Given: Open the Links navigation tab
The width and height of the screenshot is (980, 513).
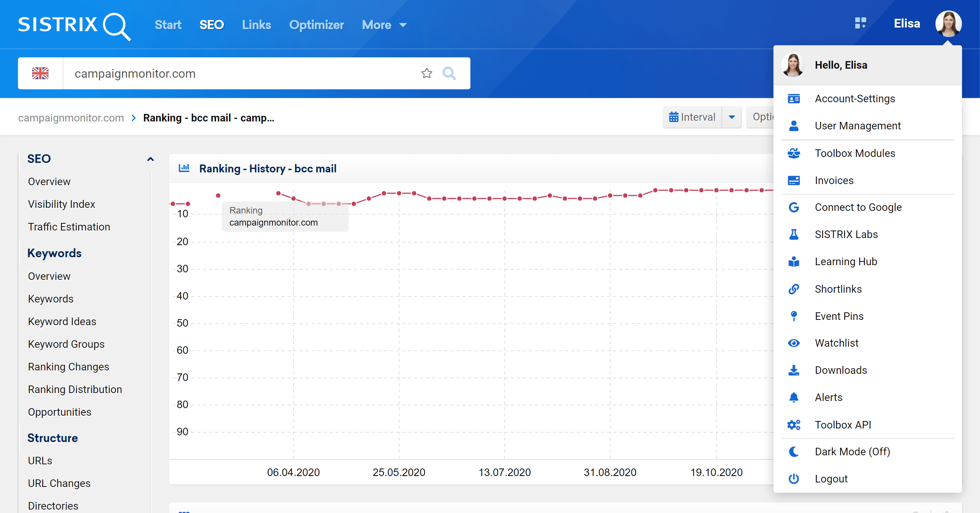Looking at the screenshot, I should 256,25.
